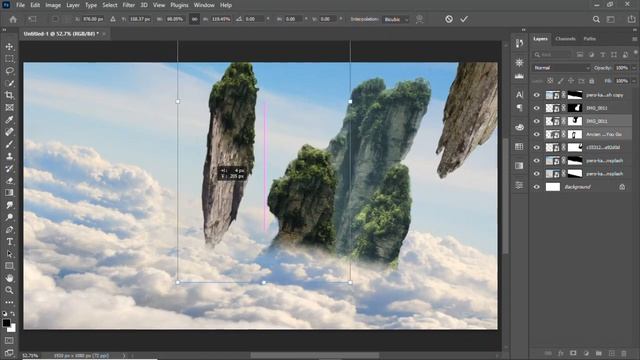Cancel the transform with the circle-slash icon
The image size is (640, 360).
click(x=449, y=19)
